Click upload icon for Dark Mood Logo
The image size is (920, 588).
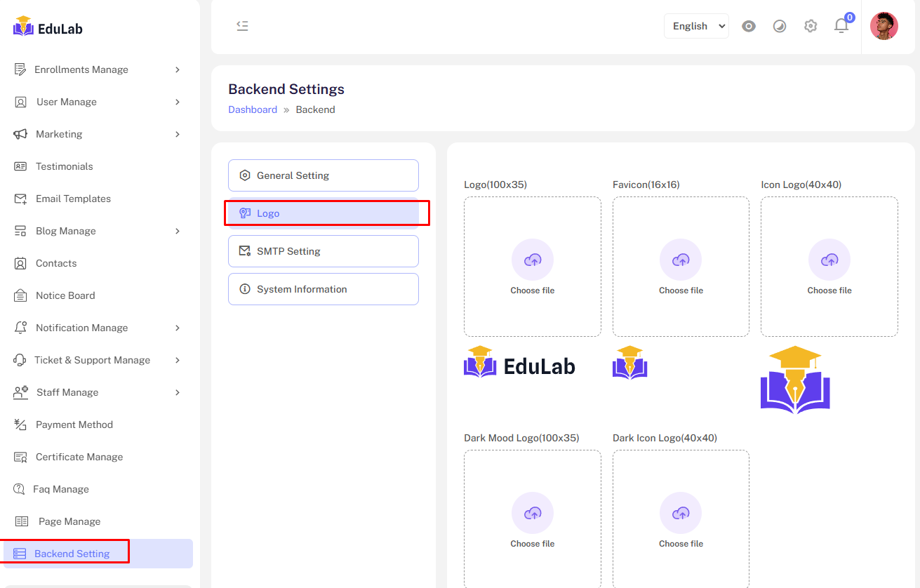(532, 513)
